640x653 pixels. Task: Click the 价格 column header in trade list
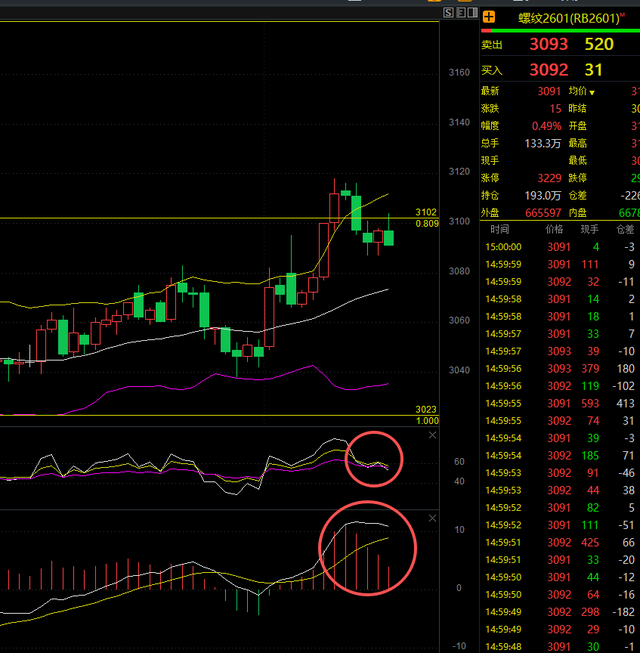click(554, 229)
